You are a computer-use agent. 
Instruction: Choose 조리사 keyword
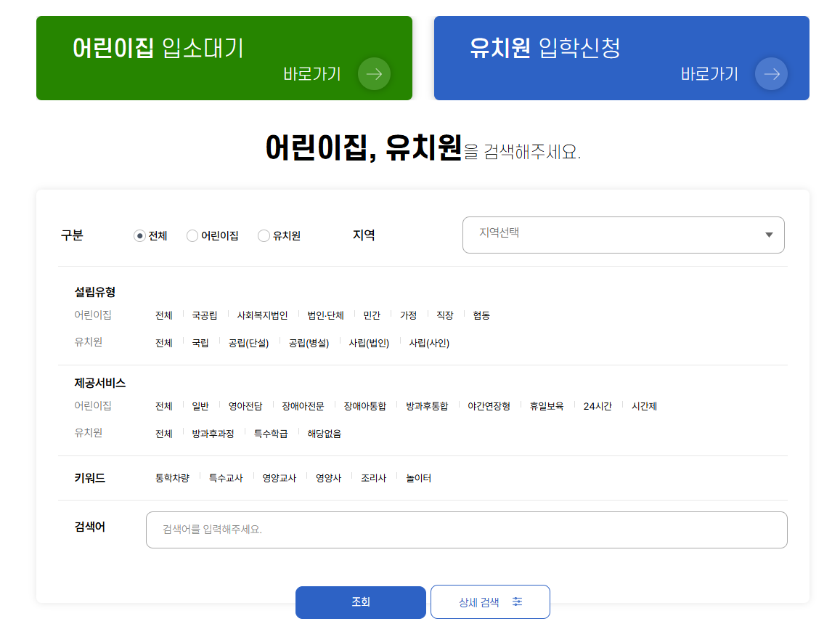373,478
